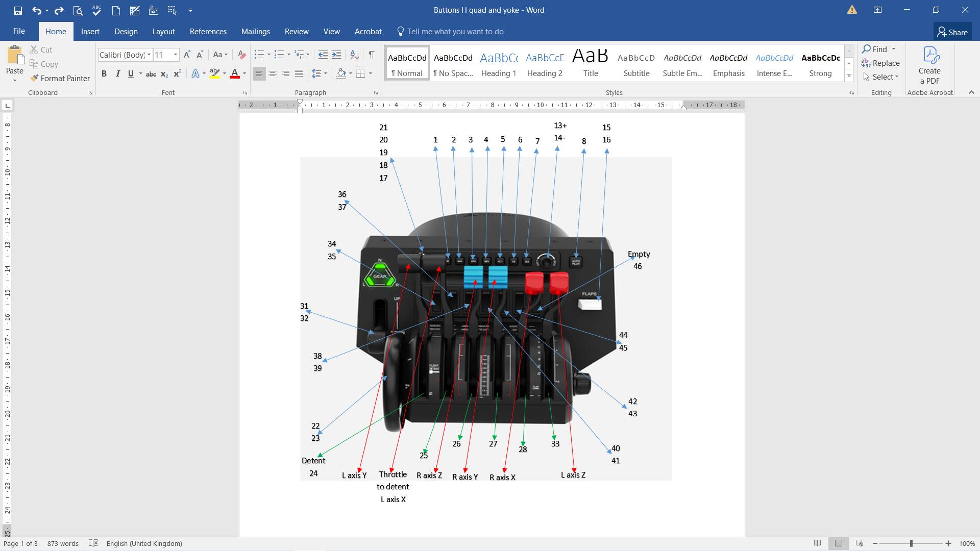Click the Clear All Formatting eraser icon
Viewport: 980px width, 551px height.
(x=242, y=55)
